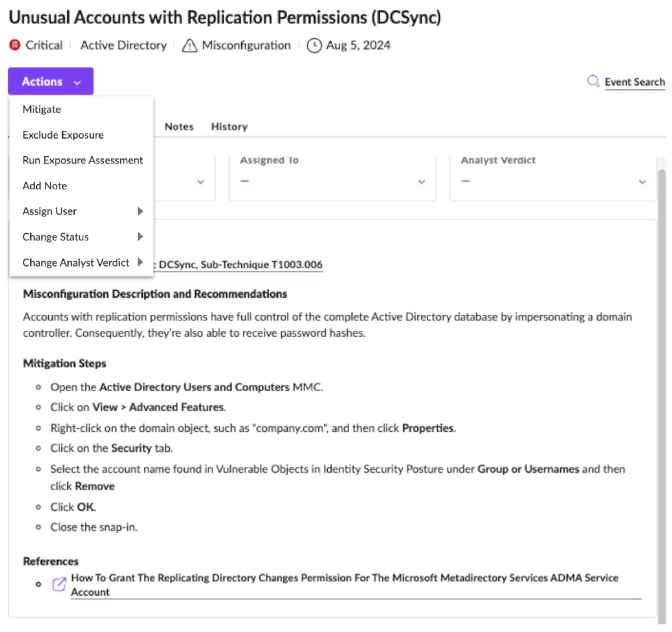This screenshot has width=672, height=632.
Task: Click the Event Search magnifier icon
Action: pos(593,81)
